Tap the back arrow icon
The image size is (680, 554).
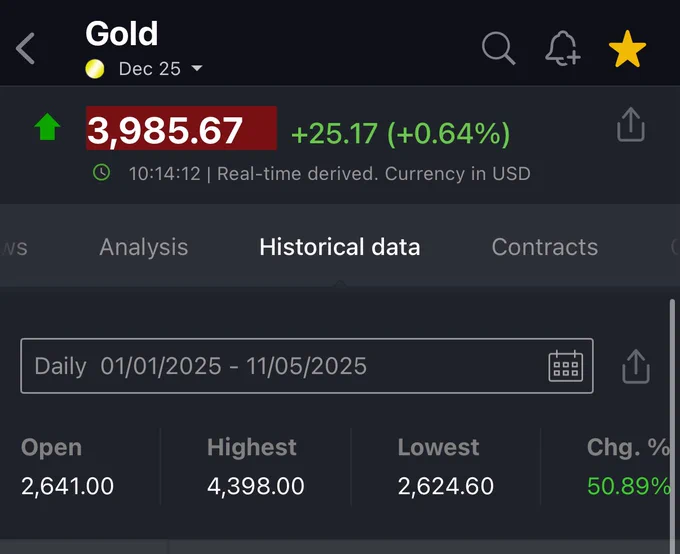click(x=27, y=48)
